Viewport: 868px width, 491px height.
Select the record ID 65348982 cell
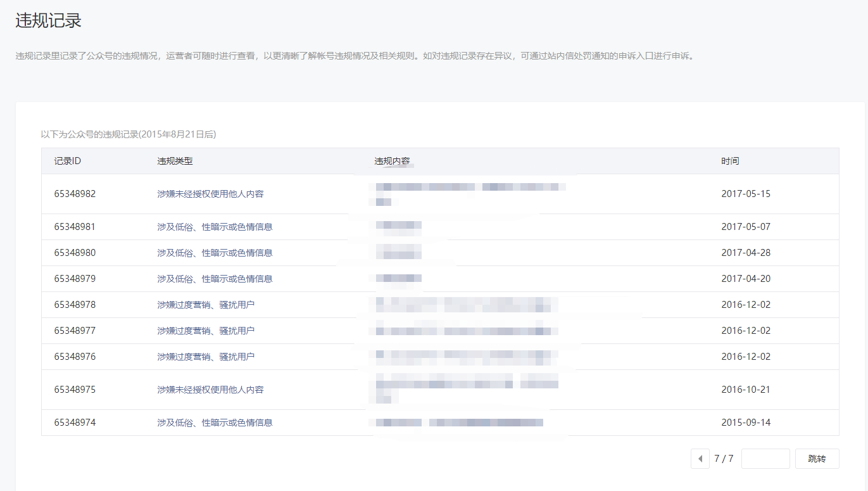pyautogui.click(x=75, y=194)
